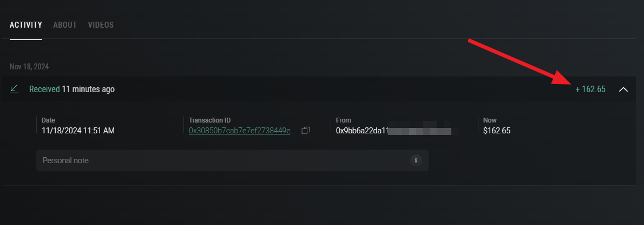
Task: Click the $162.65 current value
Action: (497, 131)
